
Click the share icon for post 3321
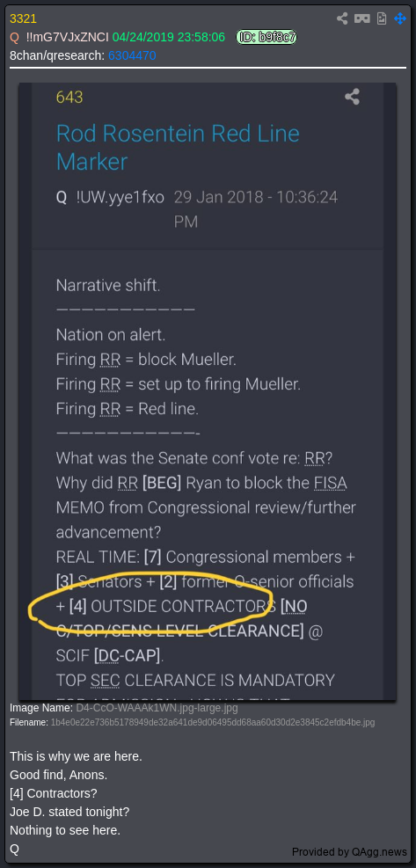coord(342,18)
